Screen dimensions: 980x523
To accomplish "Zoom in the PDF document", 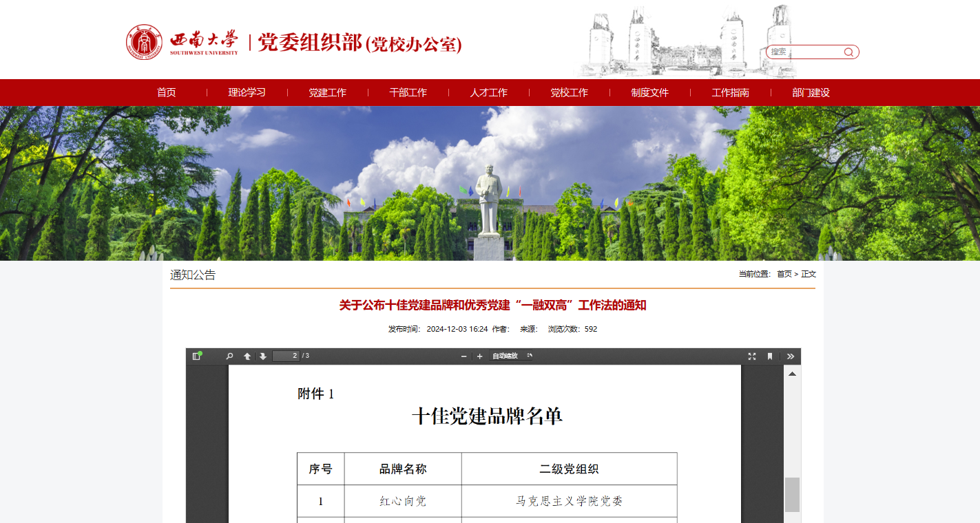I will [x=479, y=356].
